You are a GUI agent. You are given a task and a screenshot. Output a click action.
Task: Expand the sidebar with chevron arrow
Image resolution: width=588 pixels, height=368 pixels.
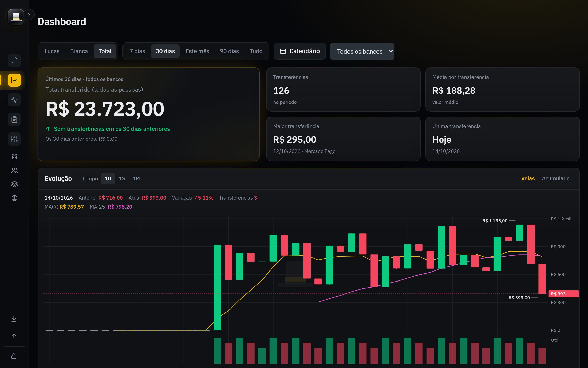pos(29,15)
